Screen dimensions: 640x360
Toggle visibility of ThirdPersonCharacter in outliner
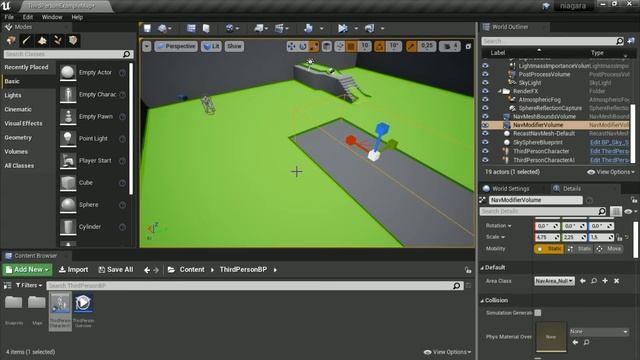tap(485, 151)
